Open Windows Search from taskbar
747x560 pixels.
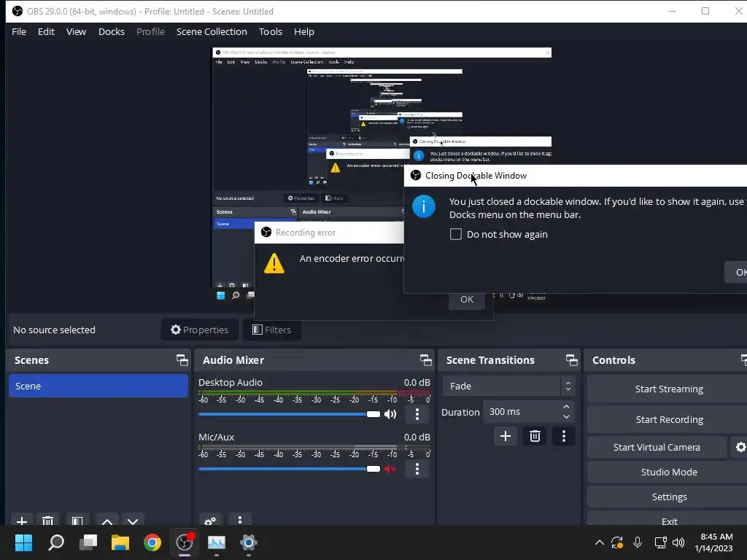(x=56, y=542)
